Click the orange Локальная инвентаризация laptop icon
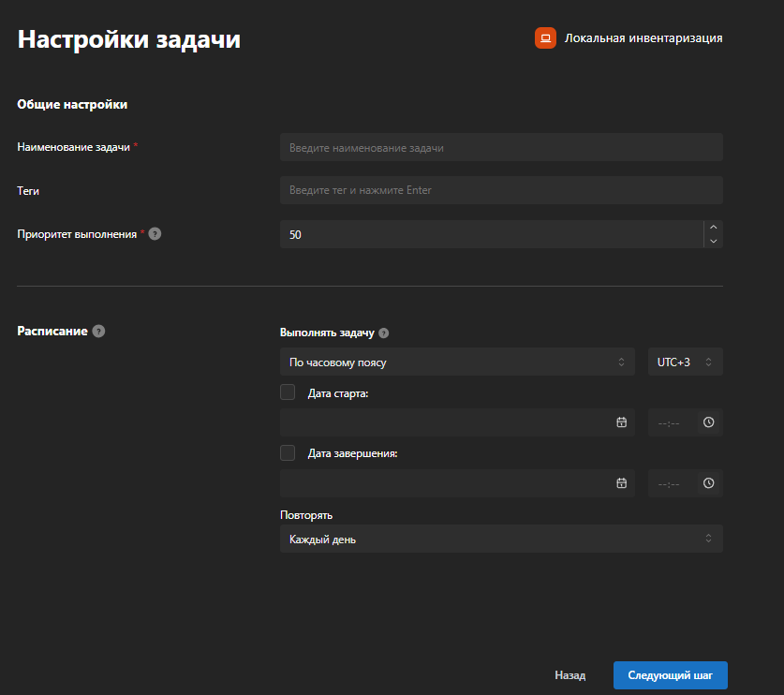The image size is (784, 695). click(x=545, y=38)
